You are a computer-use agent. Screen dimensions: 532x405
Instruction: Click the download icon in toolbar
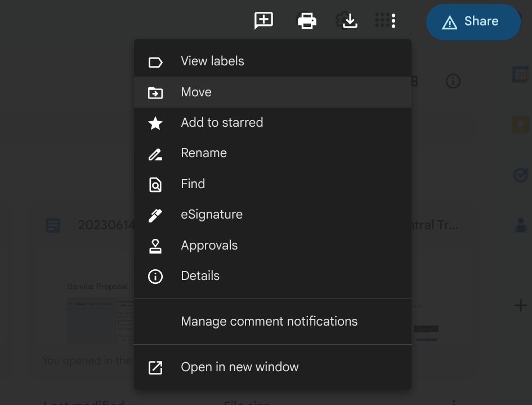[350, 21]
